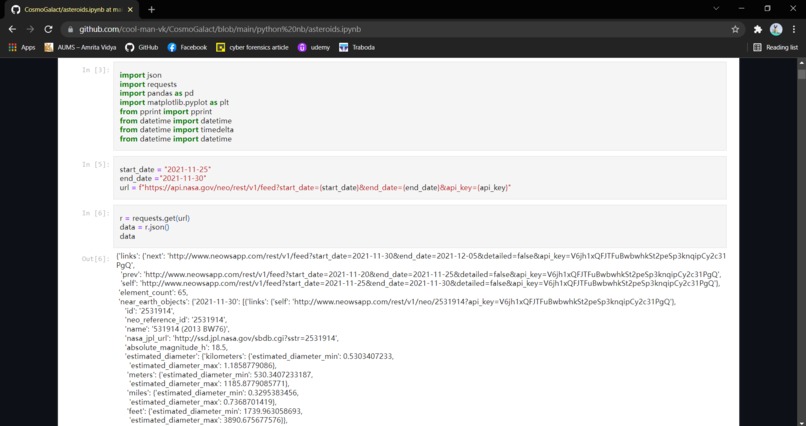Click the 'neo_reference_id': '2531914' line
806x426 pixels.
[x=176, y=320]
